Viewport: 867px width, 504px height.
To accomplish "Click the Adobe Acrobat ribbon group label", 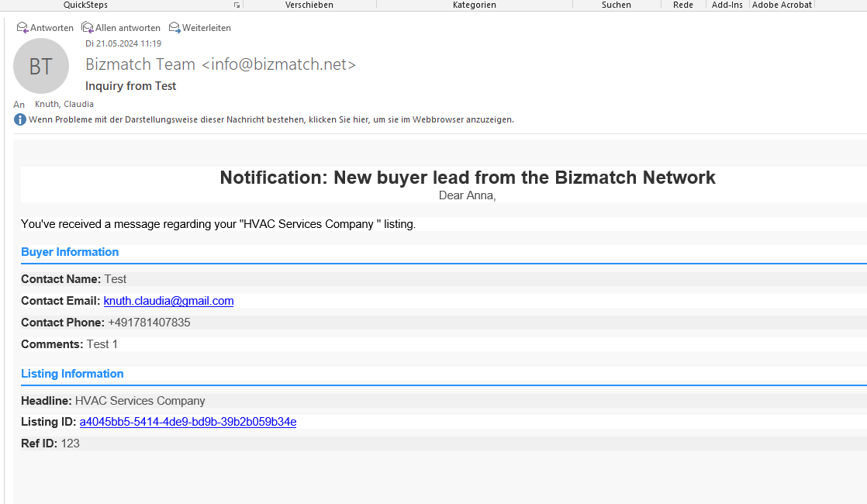I will pyautogui.click(x=782, y=5).
